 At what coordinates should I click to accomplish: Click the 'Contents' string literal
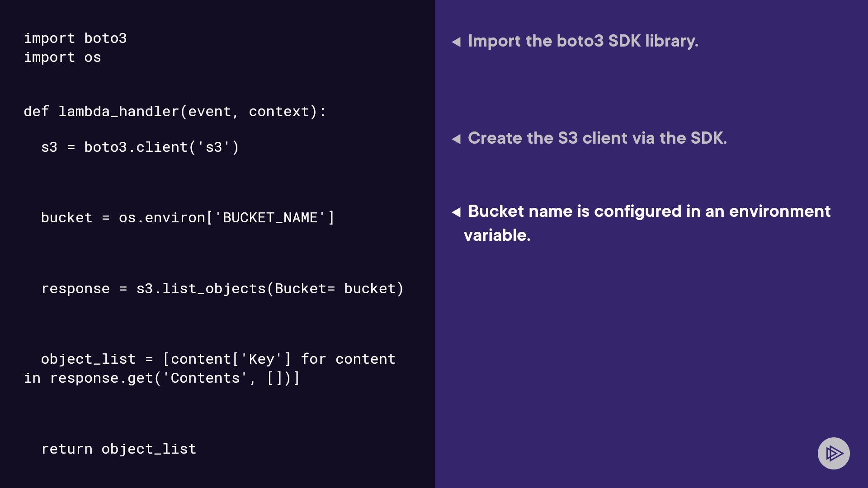click(205, 378)
